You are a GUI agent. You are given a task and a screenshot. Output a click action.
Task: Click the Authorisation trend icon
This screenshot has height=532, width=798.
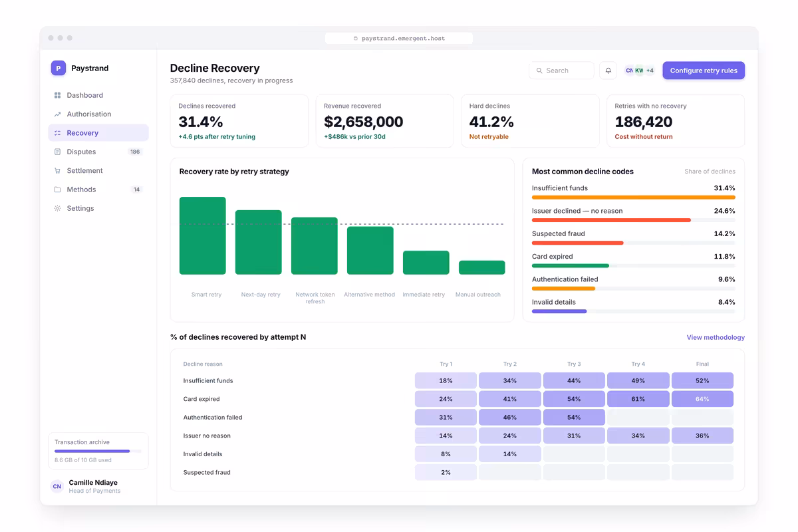(58, 114)
